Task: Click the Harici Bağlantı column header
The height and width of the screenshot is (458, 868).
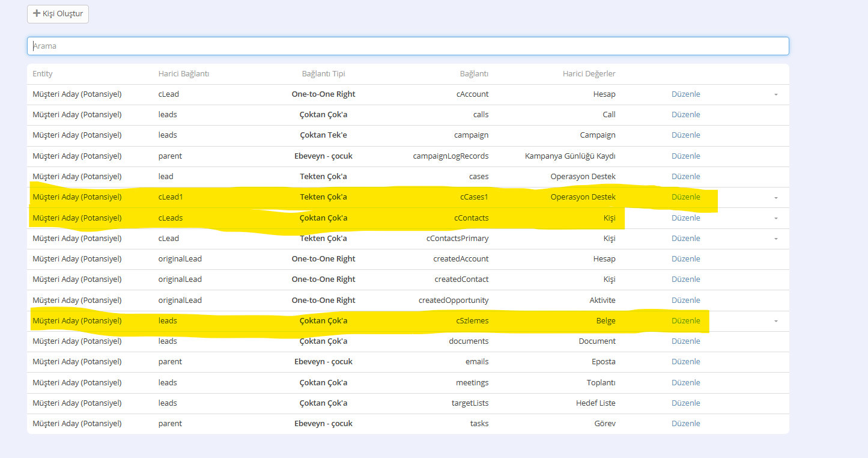Action: (x=183, y=74)
